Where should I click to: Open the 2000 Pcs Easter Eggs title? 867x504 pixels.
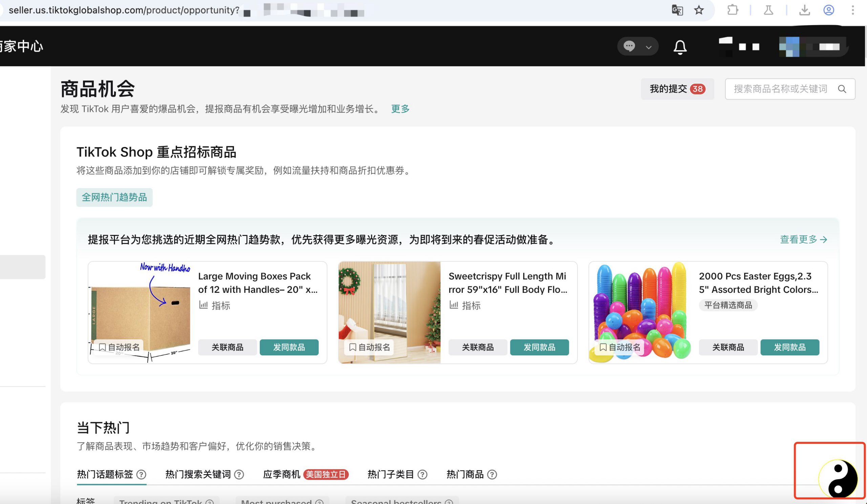pyautogui.click(x=759, y=283)
